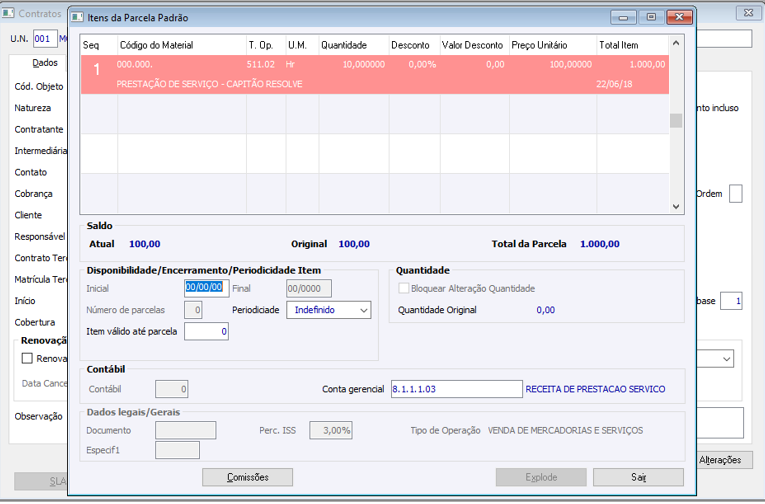Click the Documento field
765x504 pixels.
tap(186, 430)
